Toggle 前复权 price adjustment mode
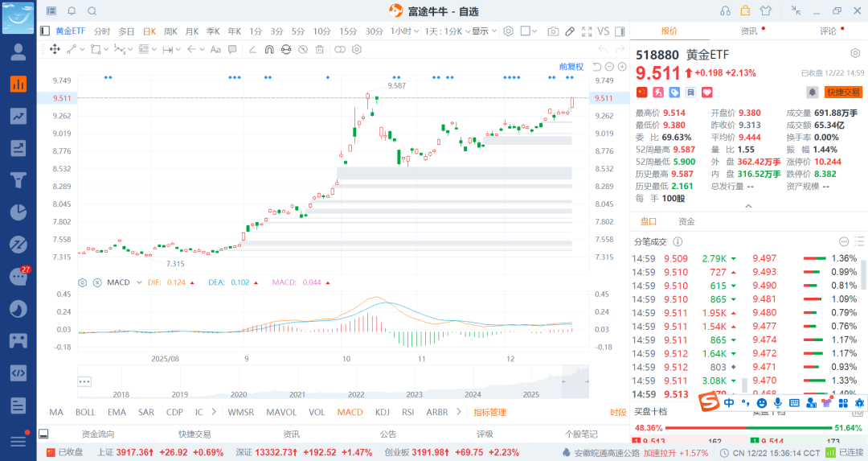Screen dimensions: 868x461 (571, 67)
